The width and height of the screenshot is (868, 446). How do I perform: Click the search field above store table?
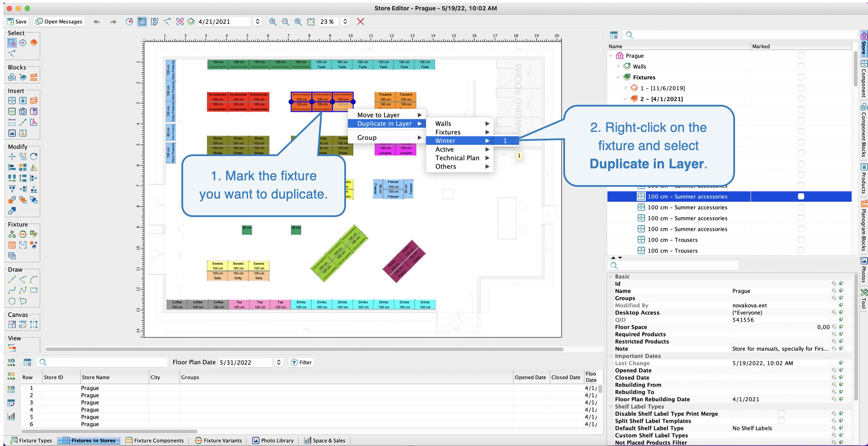tap(102, 362)
